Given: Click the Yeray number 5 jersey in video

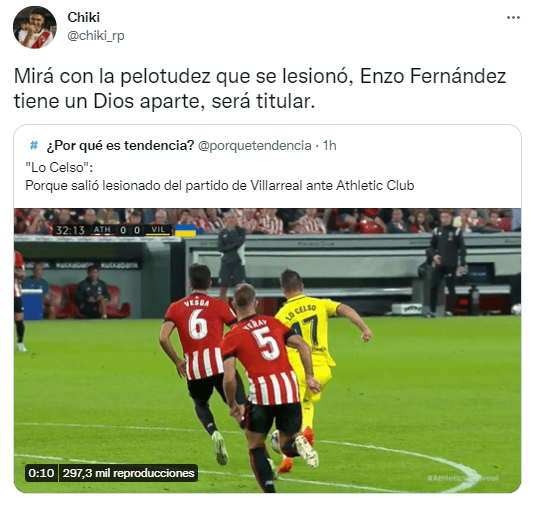Looking at the screenshot, I should tap(263, 360).
